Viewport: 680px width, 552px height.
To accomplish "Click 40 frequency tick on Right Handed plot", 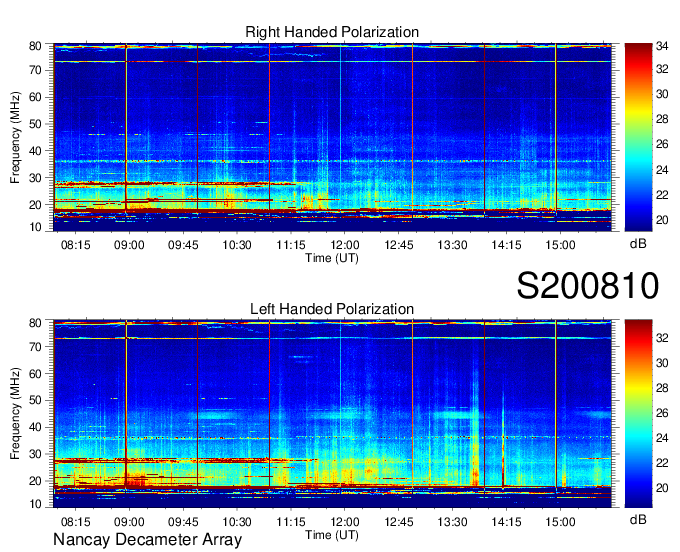I will [35, 151].
